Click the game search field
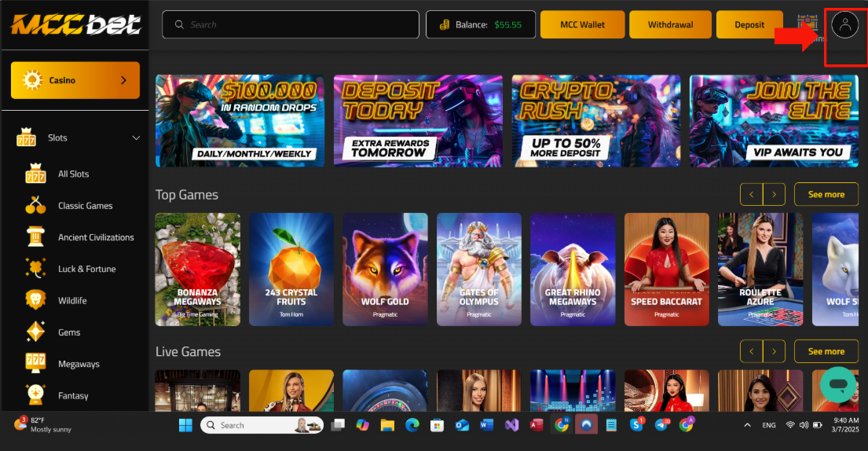 point(291,25)
